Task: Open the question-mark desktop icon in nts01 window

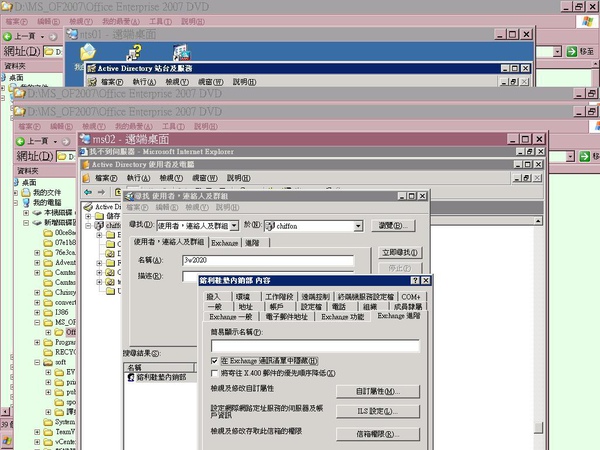Action: coord(134,52)
